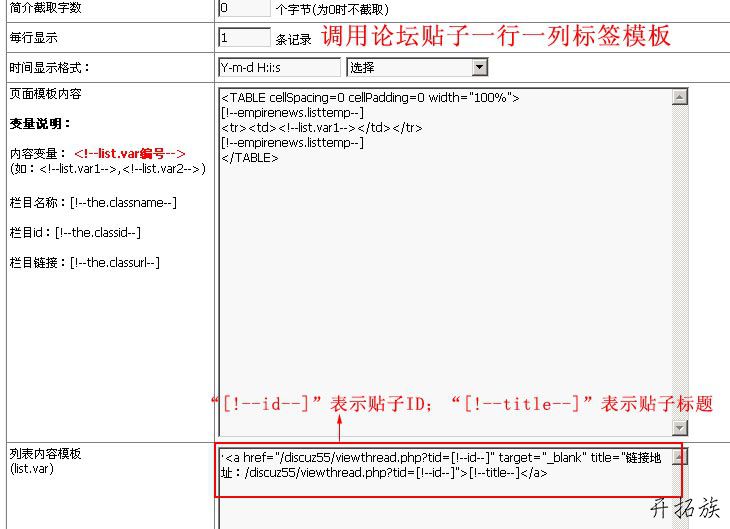Click the page template scrollbar down arrow
Image resolution: width=730 pixels, height=529 pixels.
pos(680,427)
